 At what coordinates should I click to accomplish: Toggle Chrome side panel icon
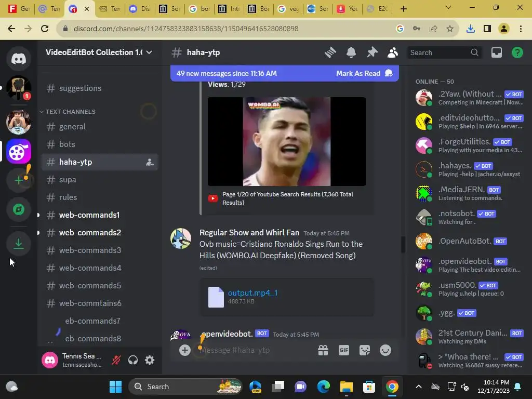click(487, 29)
